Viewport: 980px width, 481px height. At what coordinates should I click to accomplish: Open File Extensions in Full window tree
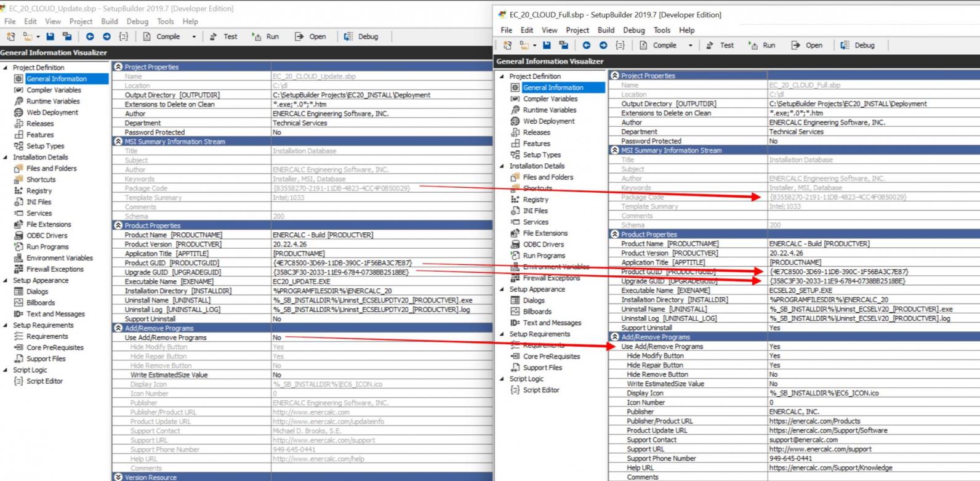(545, 233)
